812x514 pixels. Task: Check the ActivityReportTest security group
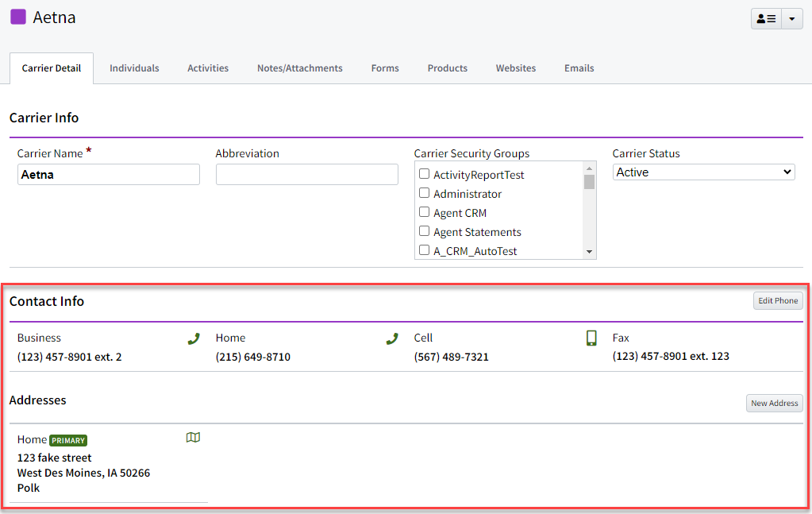coord(424,173)
